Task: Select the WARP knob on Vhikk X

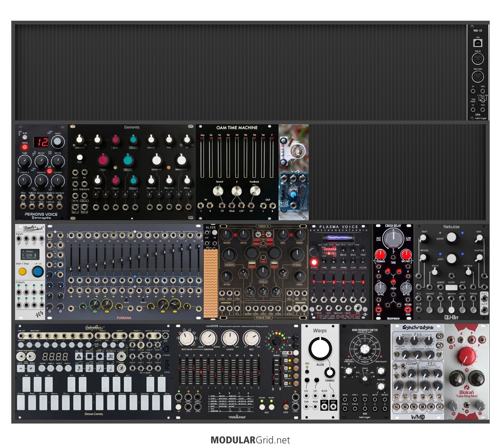Action: [227, 235]
